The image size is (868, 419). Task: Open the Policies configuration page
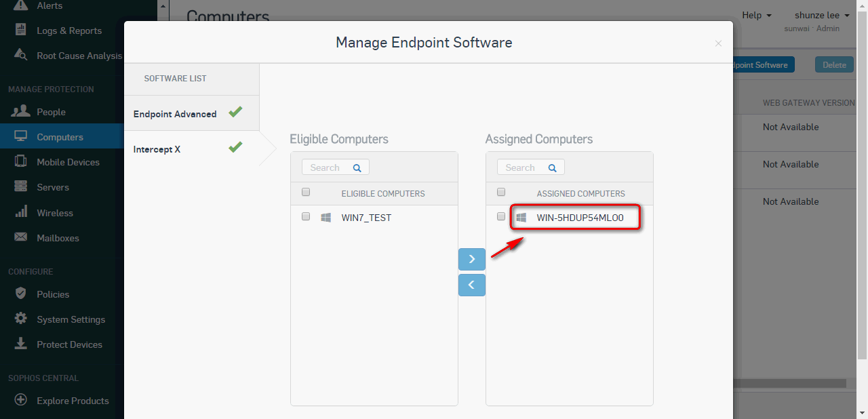point(53,294)
